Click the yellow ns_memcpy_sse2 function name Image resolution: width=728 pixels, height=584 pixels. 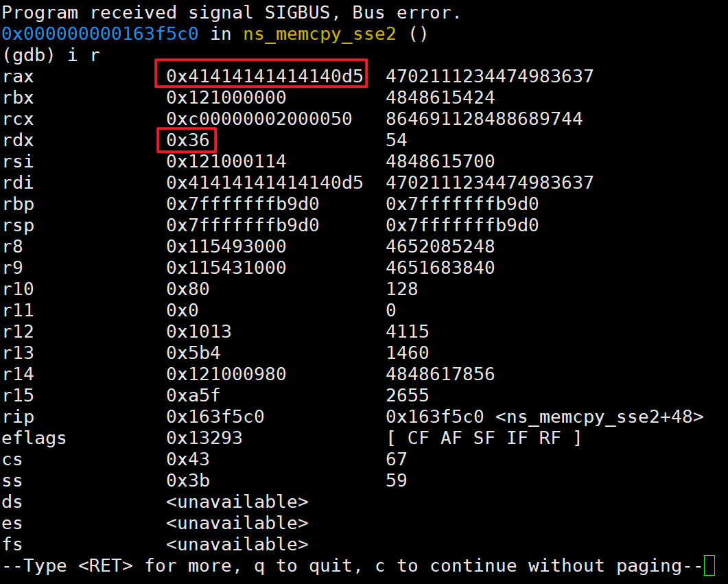(320, 34)
